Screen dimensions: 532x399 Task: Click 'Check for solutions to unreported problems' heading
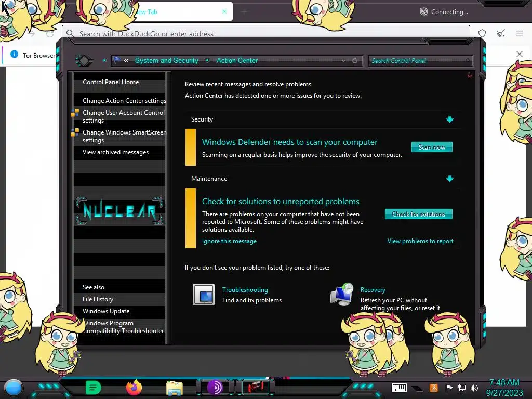click(x=281, y=201)
